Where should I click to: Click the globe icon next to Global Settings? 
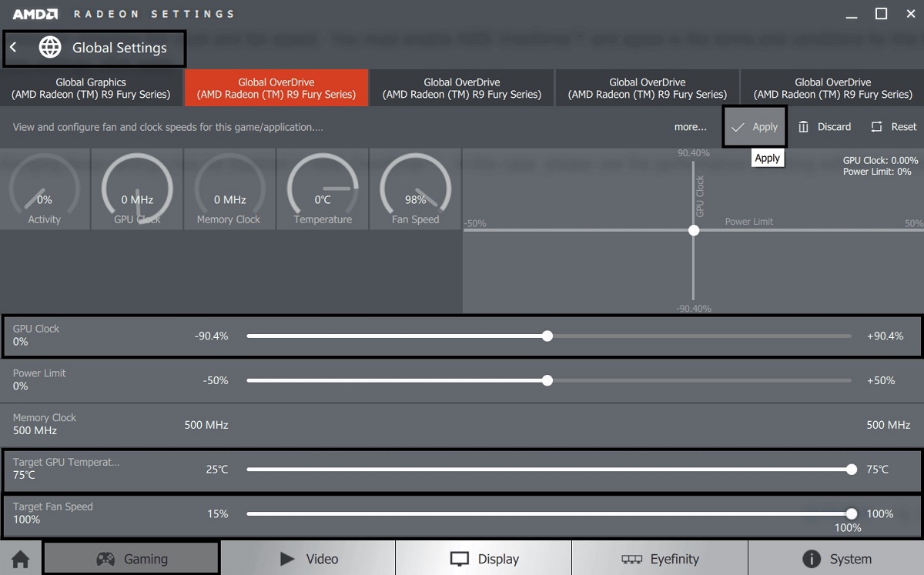(50, 48)
